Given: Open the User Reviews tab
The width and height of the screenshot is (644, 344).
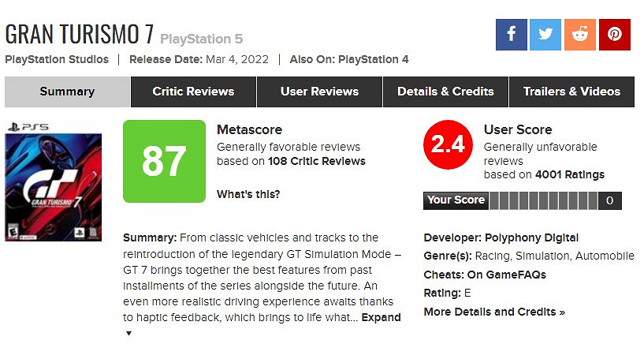Looking at the screenshot, I should coord(319,92).
